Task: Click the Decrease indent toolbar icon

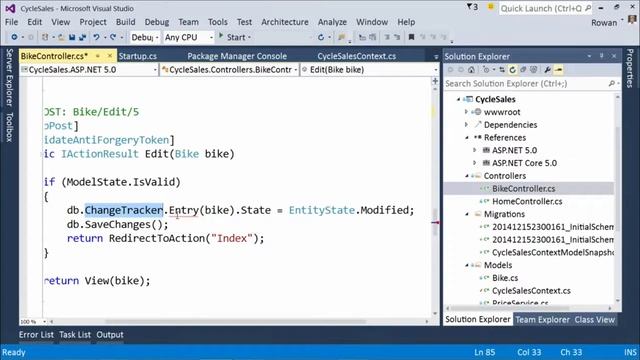Action: click(x=387, y=37)
